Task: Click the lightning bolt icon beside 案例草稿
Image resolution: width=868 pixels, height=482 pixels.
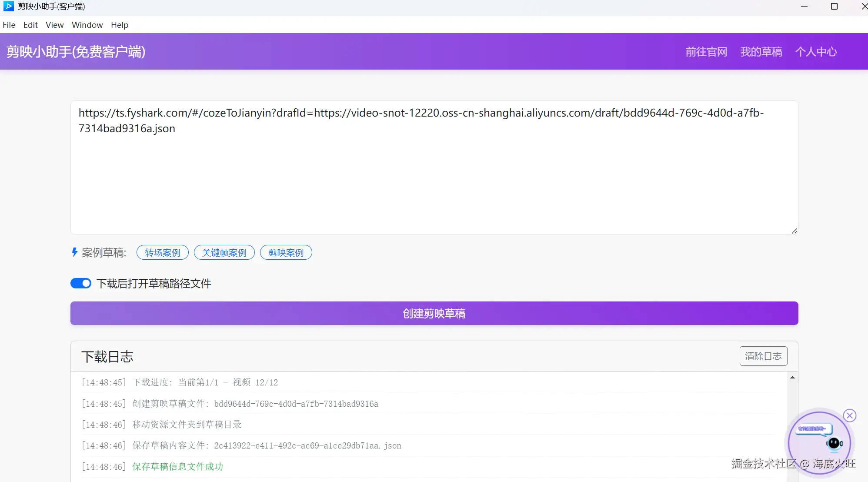Action: point(75,252)
